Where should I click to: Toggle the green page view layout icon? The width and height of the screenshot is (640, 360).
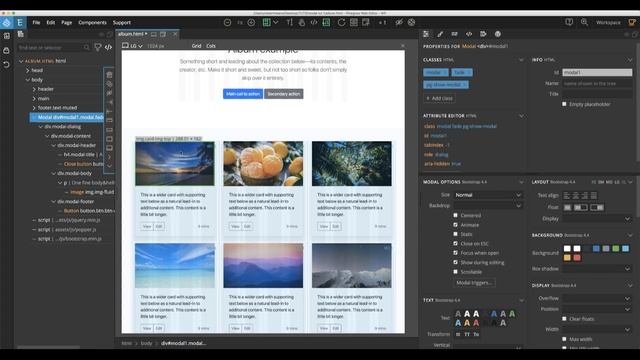267,22
